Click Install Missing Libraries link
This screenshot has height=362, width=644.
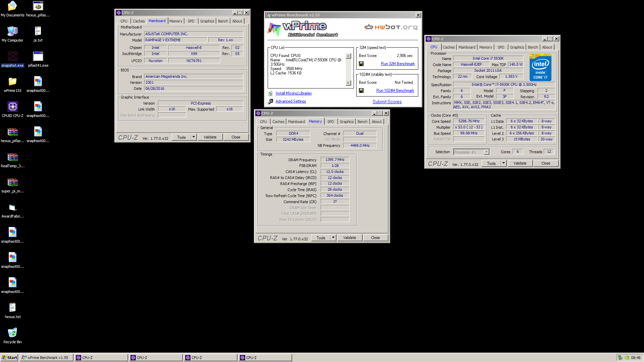click(293, 94)
